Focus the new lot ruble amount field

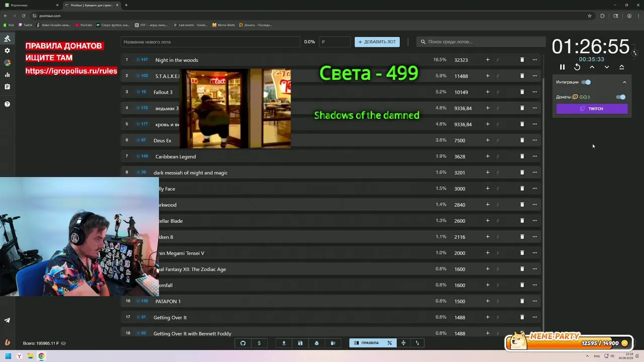point(335,42)
